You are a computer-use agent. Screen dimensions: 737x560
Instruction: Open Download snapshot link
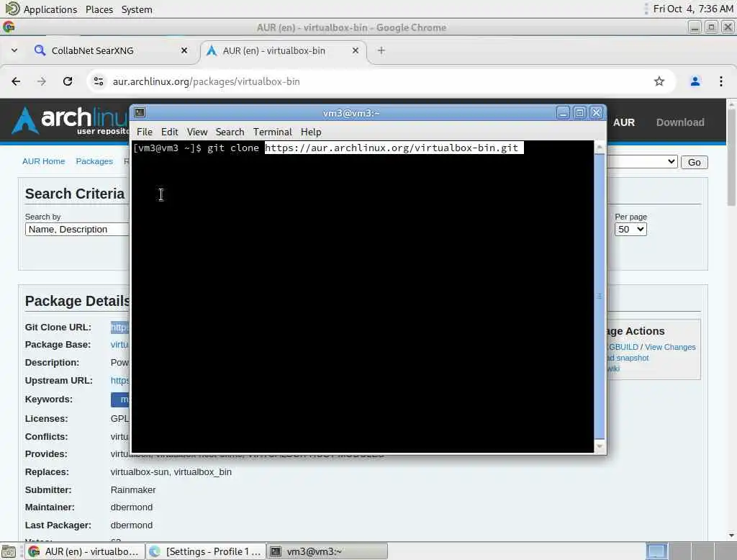tap(628, 358)
